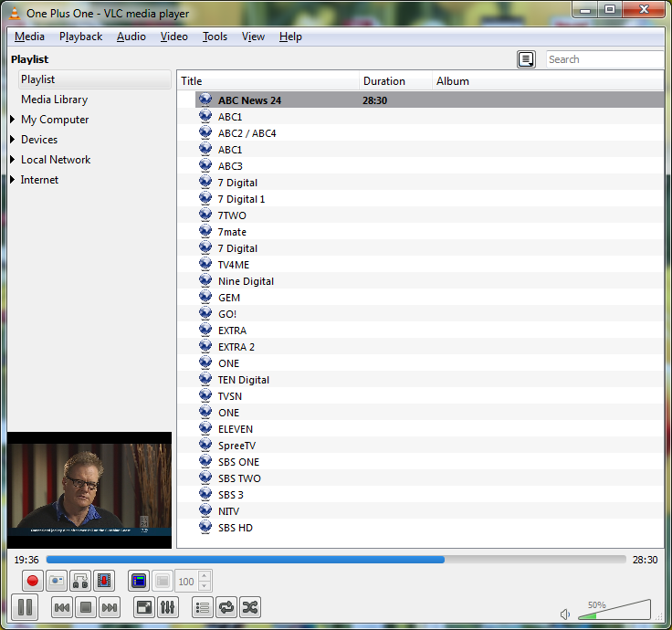
Task: Increase teletext page number with up arrow
Action: click(205, 576)
